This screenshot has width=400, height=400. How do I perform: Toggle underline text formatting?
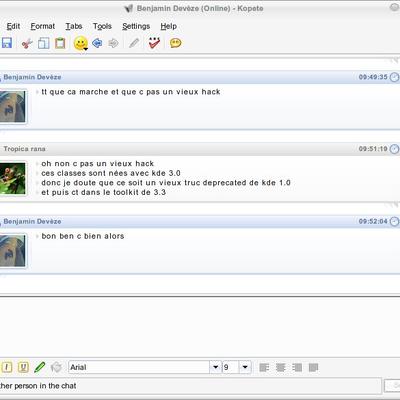[x=23, y=367]
